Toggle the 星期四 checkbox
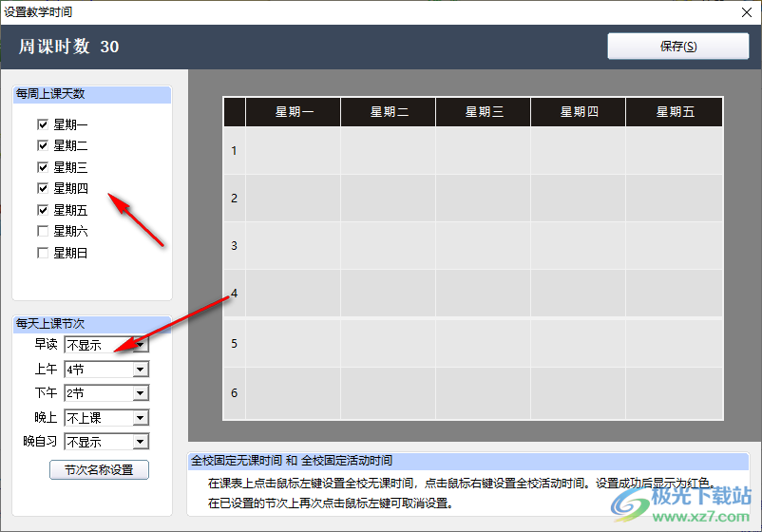 click(43, 188)
